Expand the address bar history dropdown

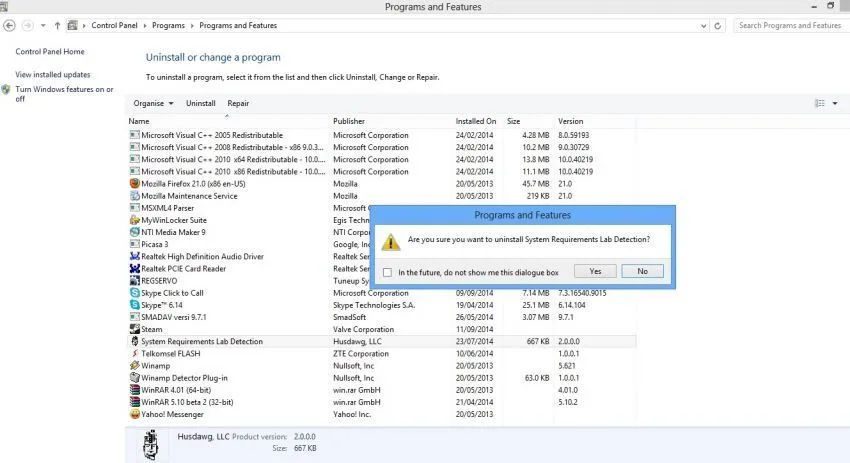tap(704, 25)
